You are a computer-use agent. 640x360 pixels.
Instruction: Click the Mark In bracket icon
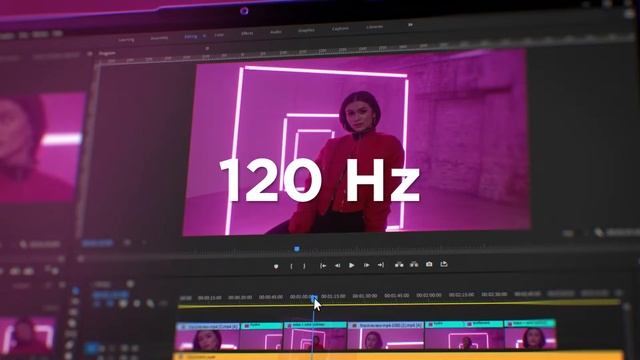(x=291, y=266)
